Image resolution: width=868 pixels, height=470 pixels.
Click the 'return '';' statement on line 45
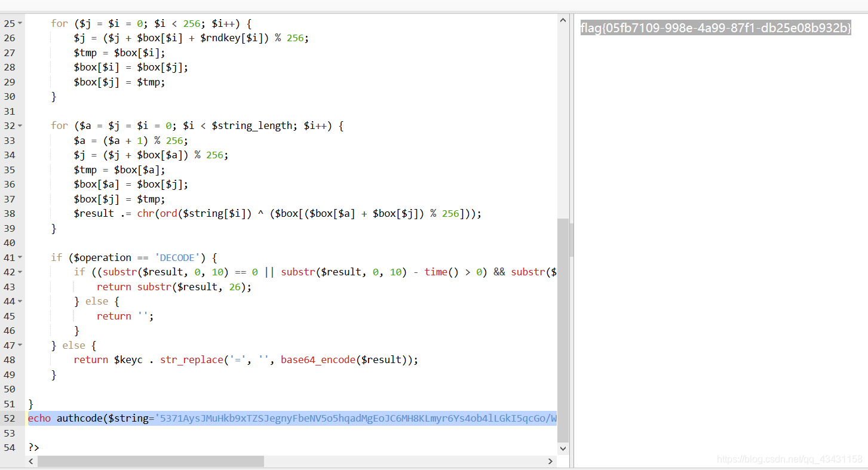tap(125, 316)
